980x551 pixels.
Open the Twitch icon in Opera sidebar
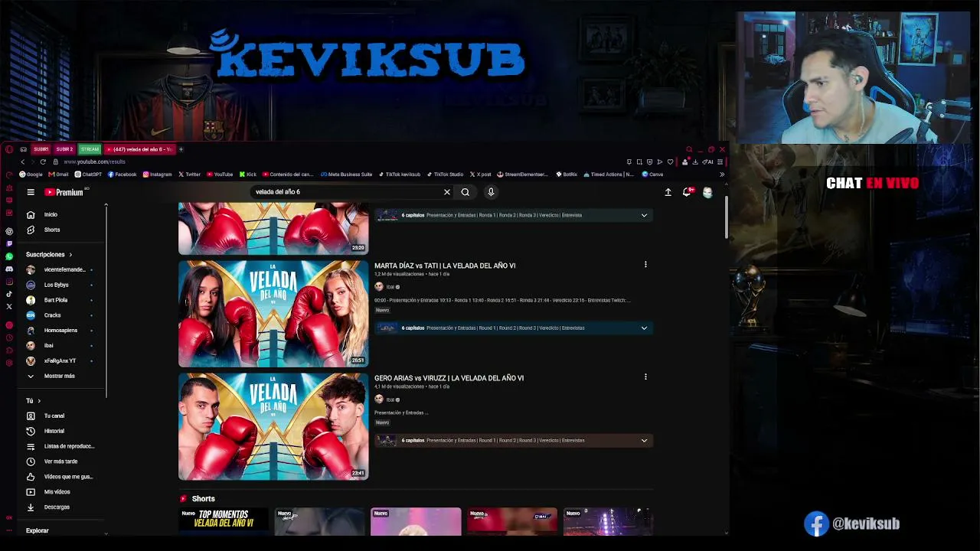tap(9, 243)
